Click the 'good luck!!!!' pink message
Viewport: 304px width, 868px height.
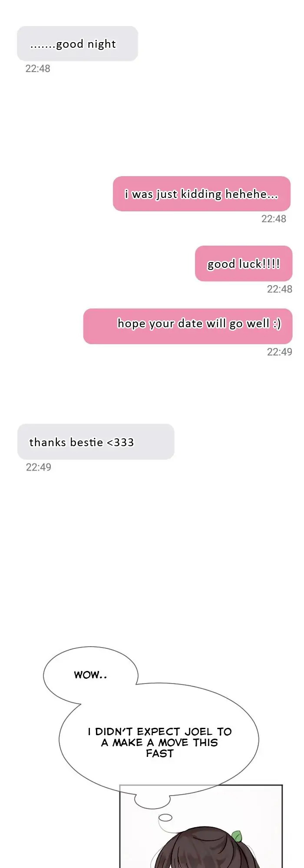coord(244,263)
